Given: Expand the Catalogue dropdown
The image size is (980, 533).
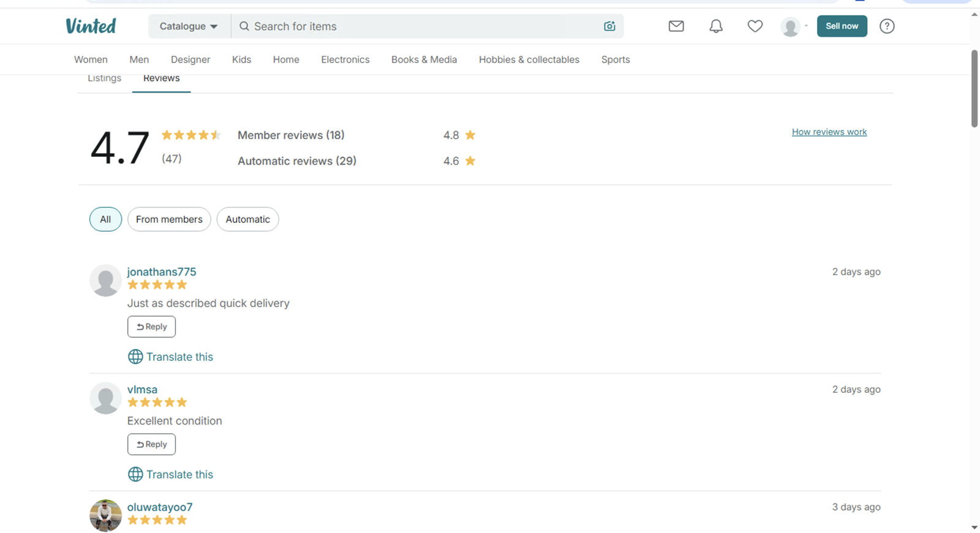Looking at the screenshot, I should 189,26.
